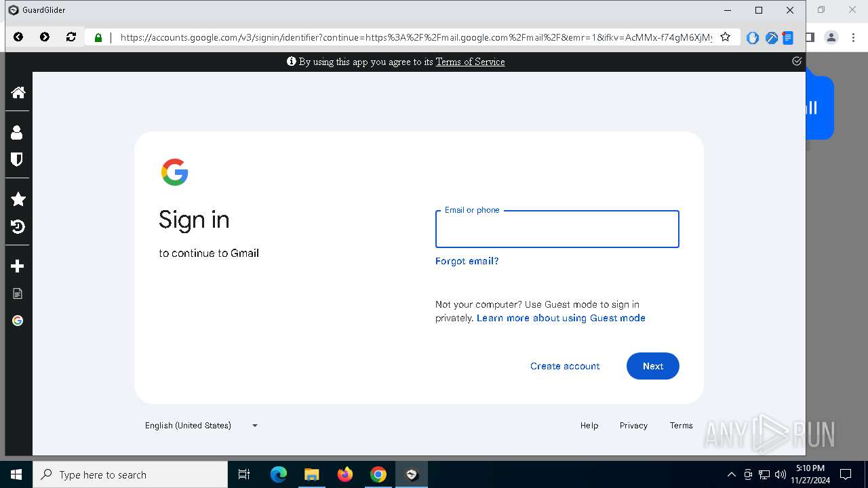Open the user profile sidebar icon
The width and height of the screenshot is (868, 488).
(17, 132)
